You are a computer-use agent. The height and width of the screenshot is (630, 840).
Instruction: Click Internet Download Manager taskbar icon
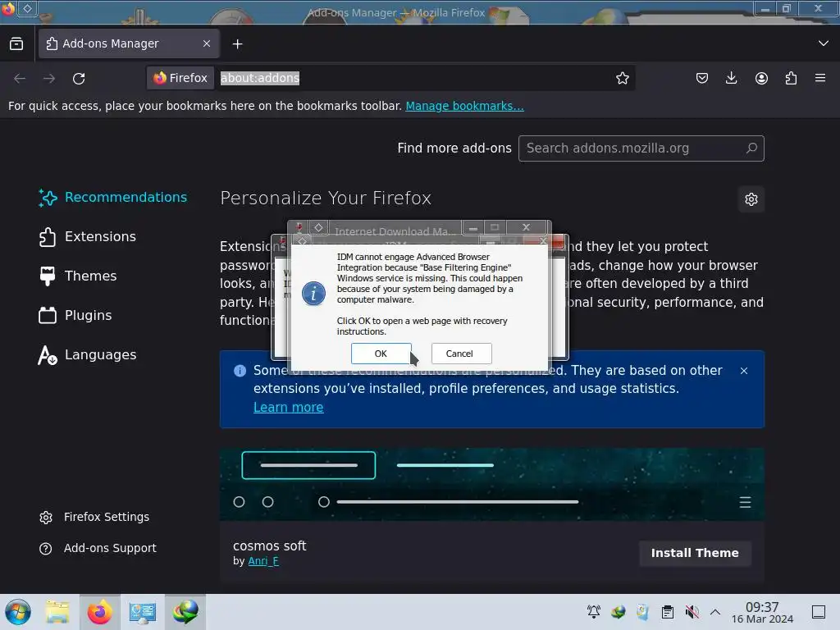coord(185,612)
